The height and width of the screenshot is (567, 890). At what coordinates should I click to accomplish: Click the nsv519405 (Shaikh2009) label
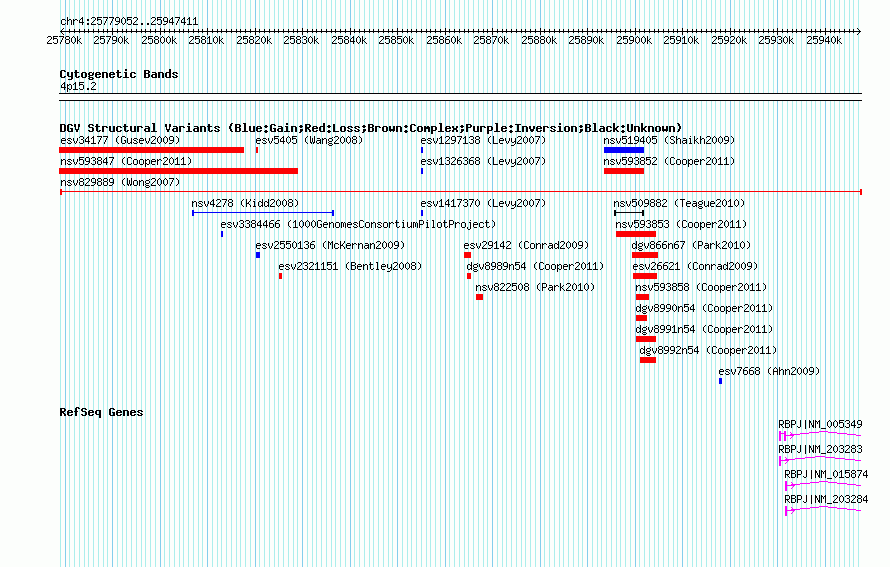click(669, 140)
